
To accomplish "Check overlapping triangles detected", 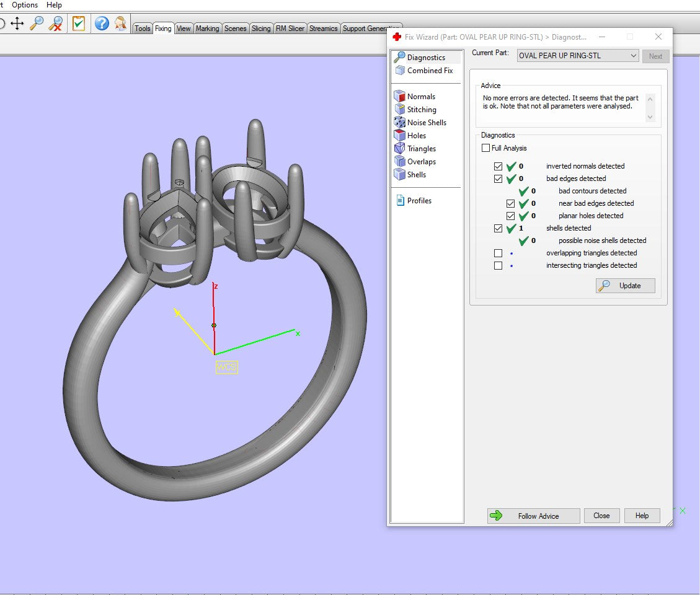I will click(x=498, y=253).
